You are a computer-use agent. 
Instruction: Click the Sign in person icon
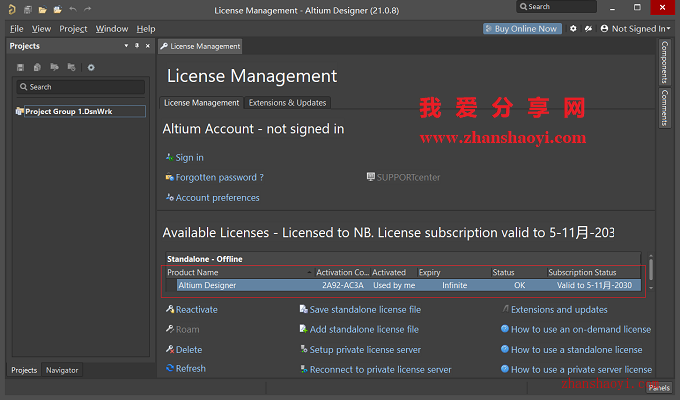click(170, 157)
